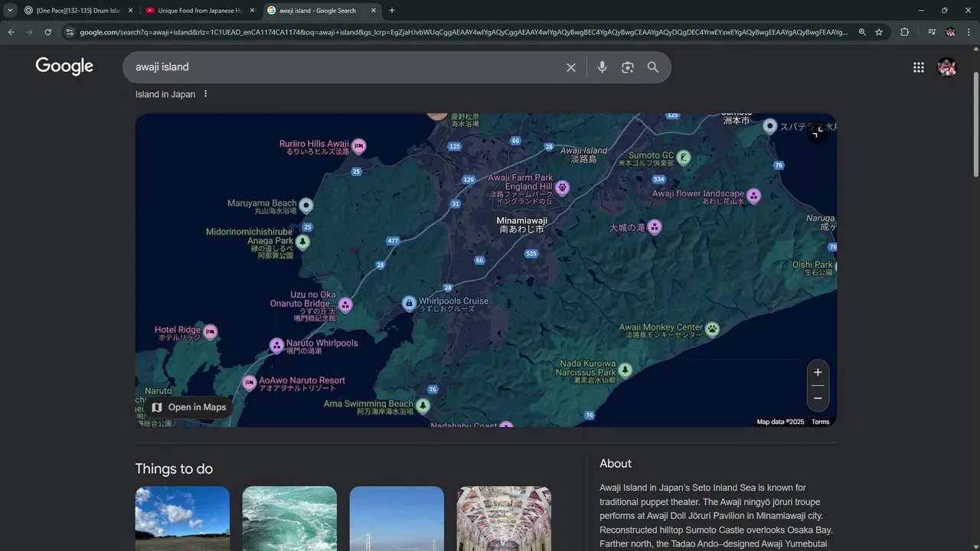Open the Google account profile picture
Screen dimensions: 980x551
point(947,67)
